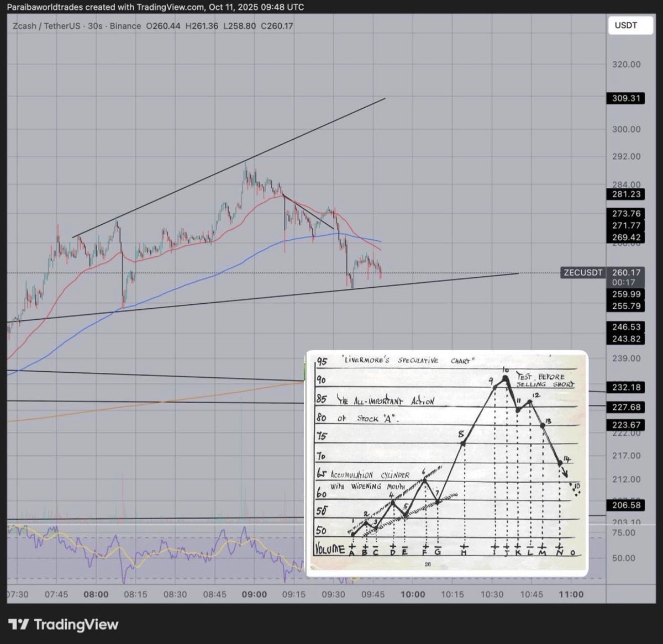The image size is (663, 644).
Task: Click the 292.00 axis value
Action: tap(626, 156)
